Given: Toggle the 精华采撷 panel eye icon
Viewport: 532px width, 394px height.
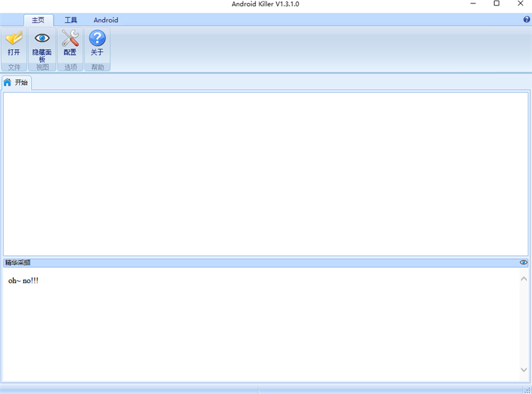Looking at the screenshot, I should click(523, 262).
